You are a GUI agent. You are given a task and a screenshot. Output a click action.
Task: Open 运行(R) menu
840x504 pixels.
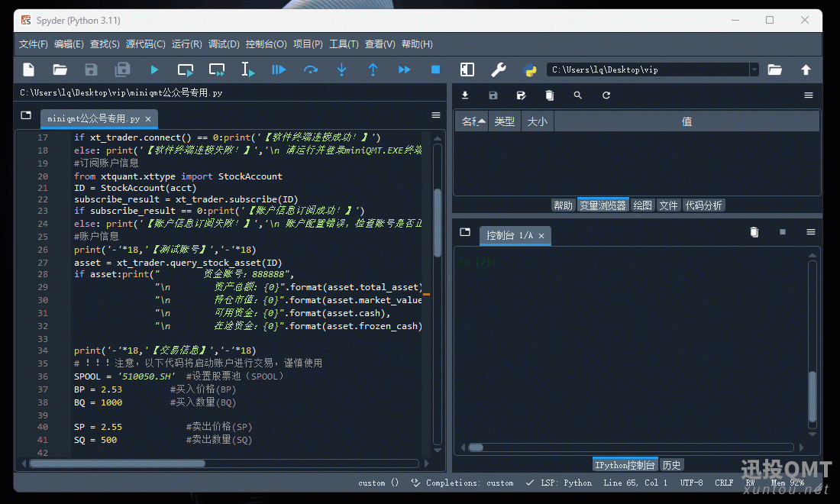tap(186, 44)
